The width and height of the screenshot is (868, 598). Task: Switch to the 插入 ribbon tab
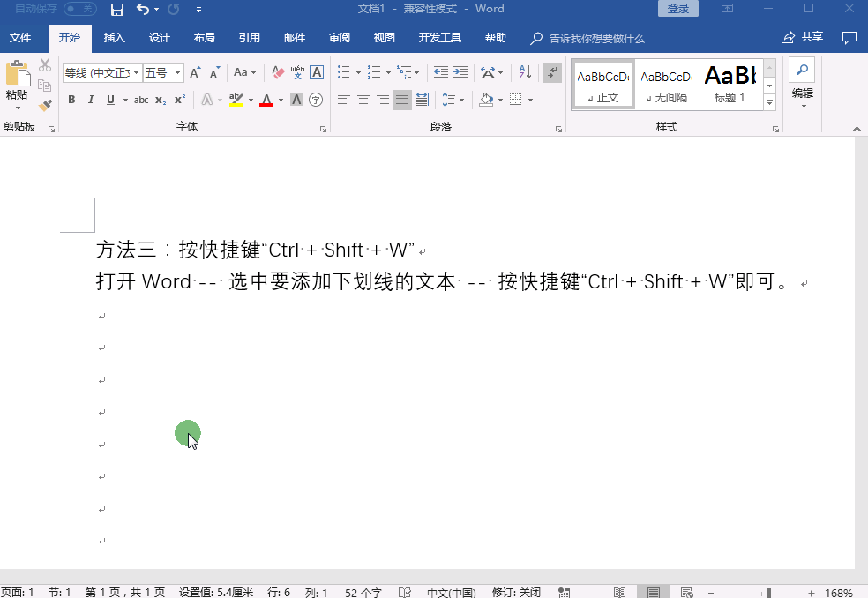click(x=115, y=38)
